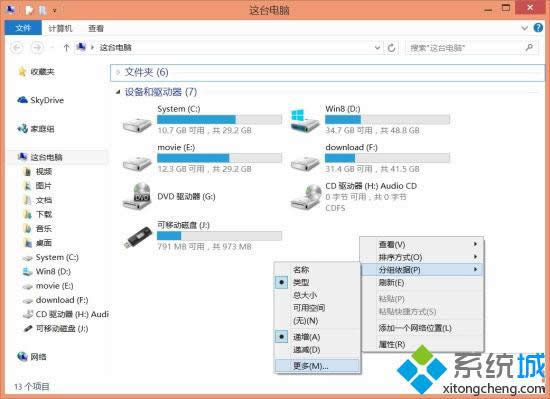Click the 网络 network icon in sidebar
550x399 pixels.
(22, 357)
